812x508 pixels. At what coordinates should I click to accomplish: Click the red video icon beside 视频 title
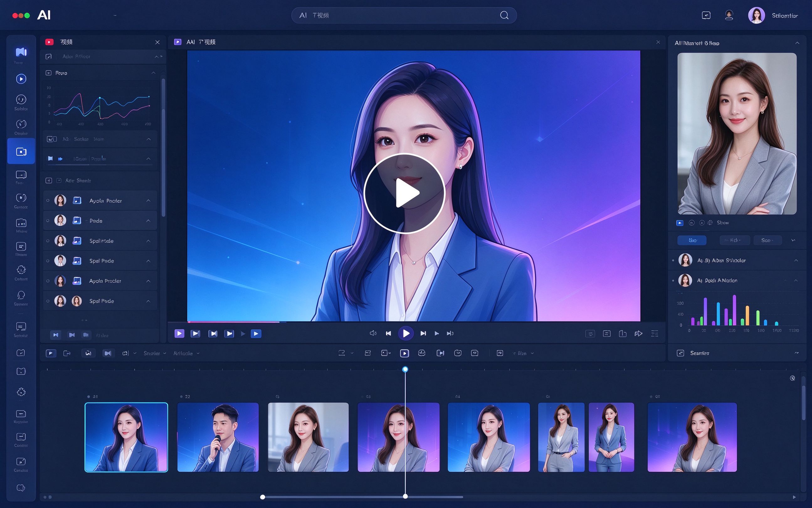pyautogui.click(x=49, y=42)
